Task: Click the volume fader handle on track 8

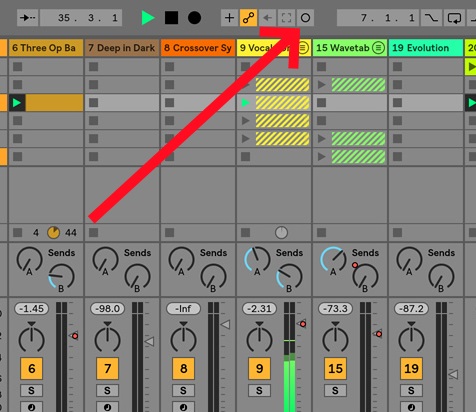Action: pos(225,324)
